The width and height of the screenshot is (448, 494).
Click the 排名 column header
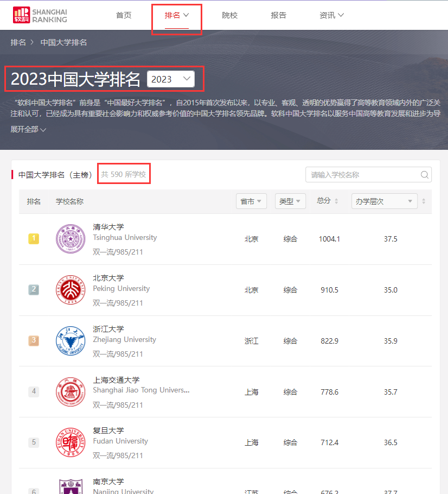coord(34,201)
